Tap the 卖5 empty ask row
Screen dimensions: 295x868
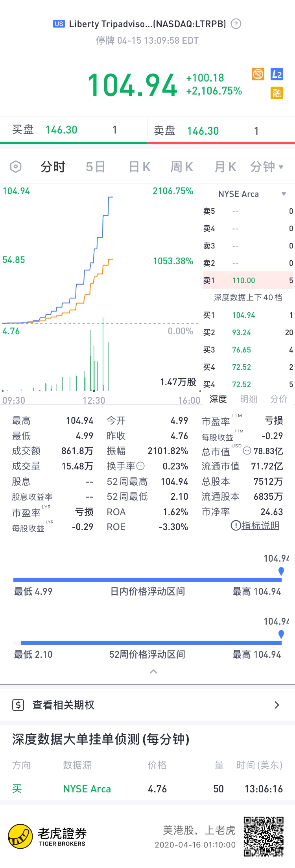[x=248, y=211]
